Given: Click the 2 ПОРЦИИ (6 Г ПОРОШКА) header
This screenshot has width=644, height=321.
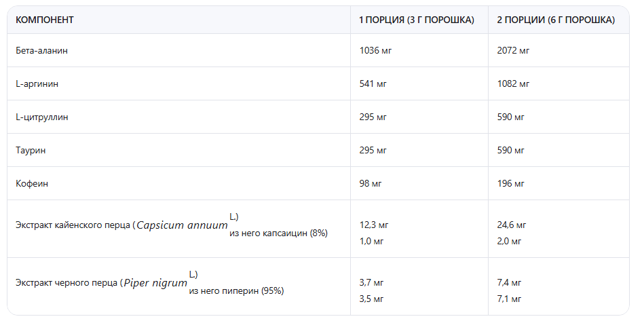Looking at the screenshot, I should click(x=556, y=20).
